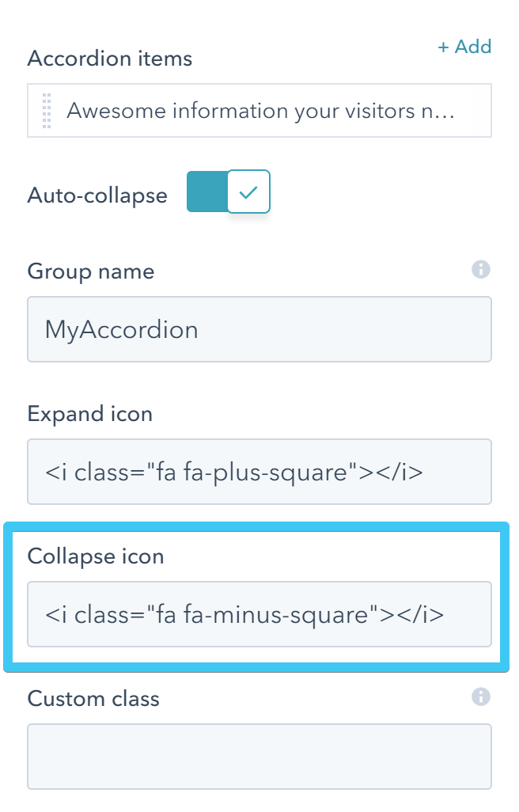The height and width of the screenshot is (812, 519).
Task: Select the highlighted Collapse icon field
Action: coord(259,614)
